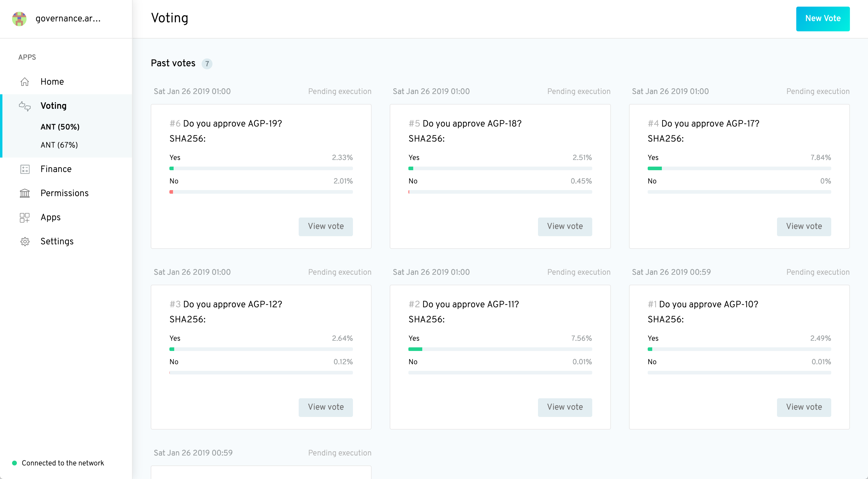The height and width of the screenshot is (479, 868).
Task: View vote for AGP-17
Action: 804,226
